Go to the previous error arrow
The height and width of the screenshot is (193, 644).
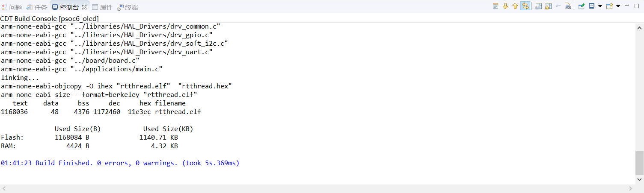pyautogui.click(x=515, y=6)
